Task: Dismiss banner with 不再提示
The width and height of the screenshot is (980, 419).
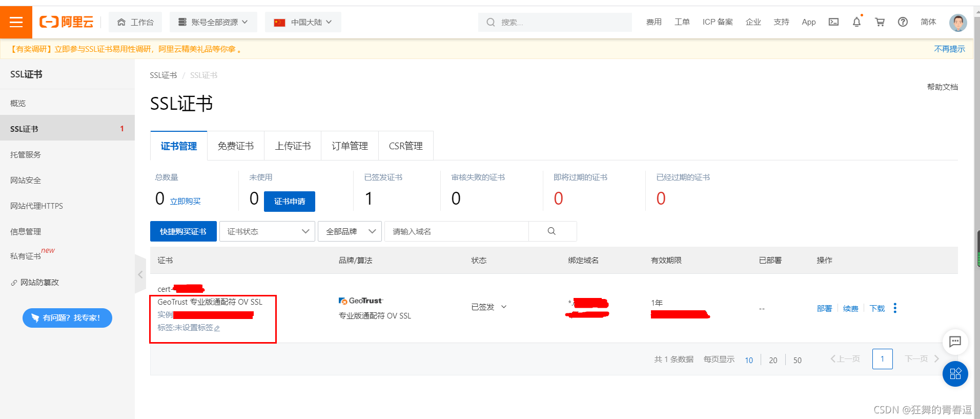Action: point(949,49)
